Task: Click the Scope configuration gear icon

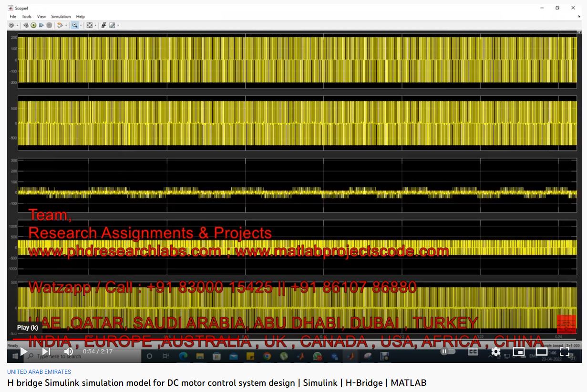Action: (x=11, y=25)
